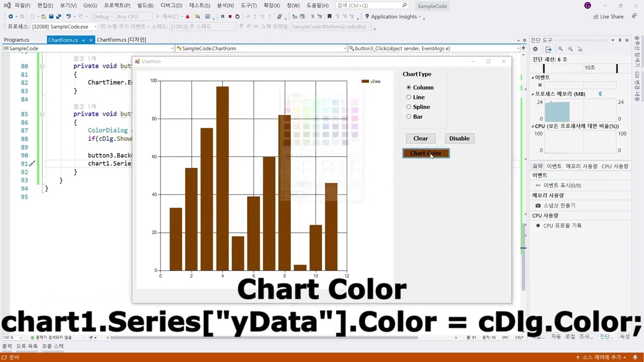644x362 pixels.
Task: Click the CPU profile record dot icon
Action: [538, 226]
